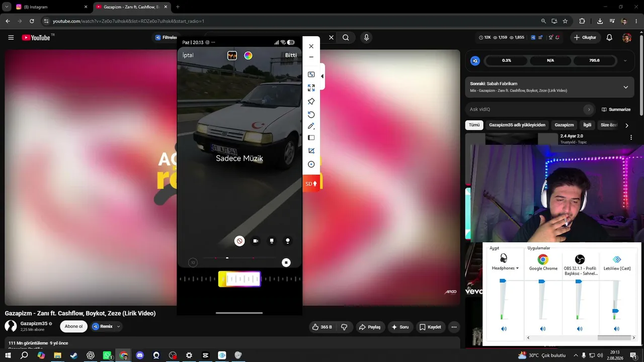
Task: Select the Tümü filter chip
Action: coord(474,125)
